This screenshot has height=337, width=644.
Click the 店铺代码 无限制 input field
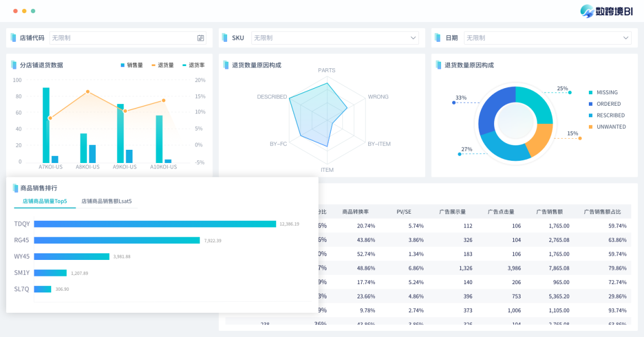point(121,38)
